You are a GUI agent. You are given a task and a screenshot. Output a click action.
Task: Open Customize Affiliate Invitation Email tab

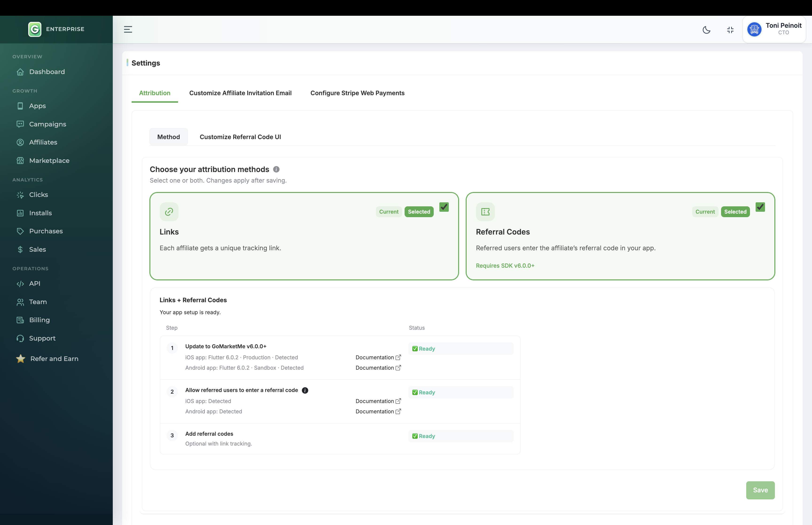[240, 93]
